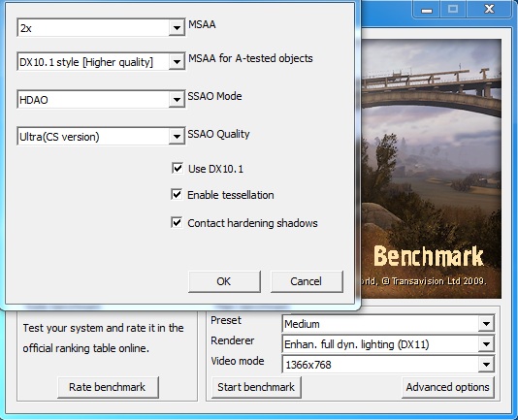Click 'Test your system and rate it' description

[x=103, y=338]
